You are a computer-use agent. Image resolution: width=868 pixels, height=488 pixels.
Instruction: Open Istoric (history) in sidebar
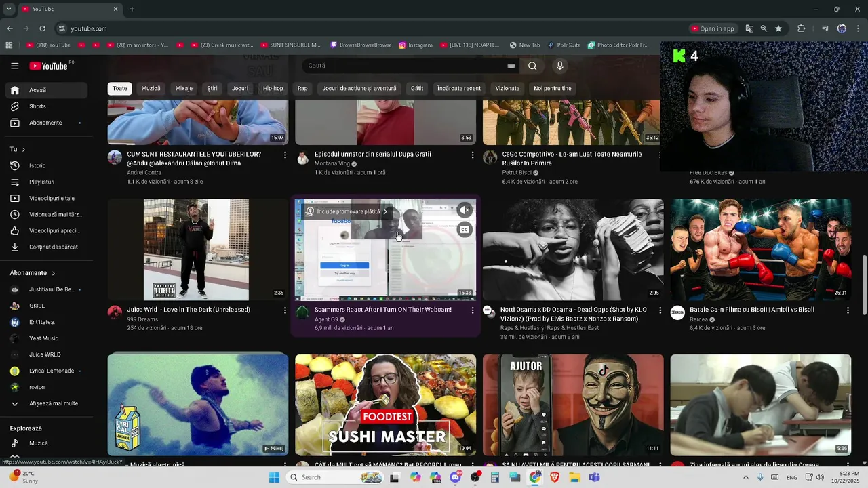(x=46, y=165)
